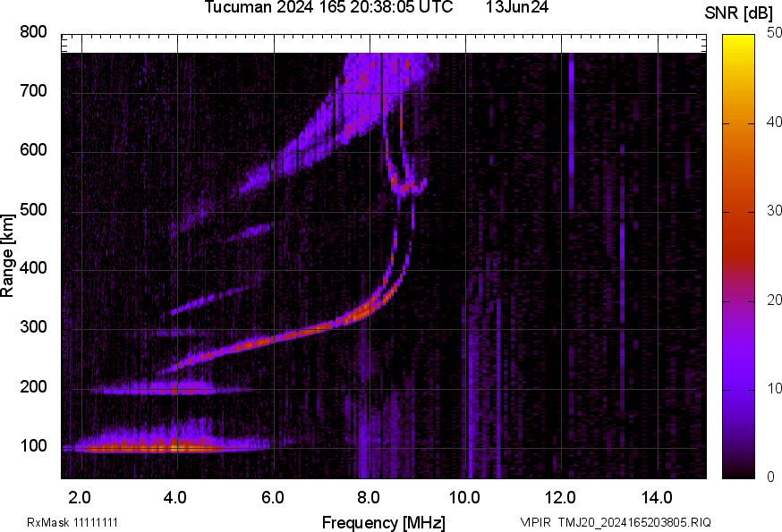Click the frequency tick label '2.0'
Screen dimensions: 782x532
coord(80,497)
